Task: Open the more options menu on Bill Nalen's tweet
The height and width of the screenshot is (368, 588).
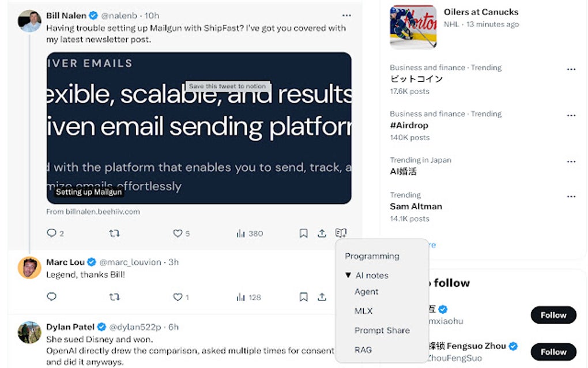Action: (x=346, y=15)
